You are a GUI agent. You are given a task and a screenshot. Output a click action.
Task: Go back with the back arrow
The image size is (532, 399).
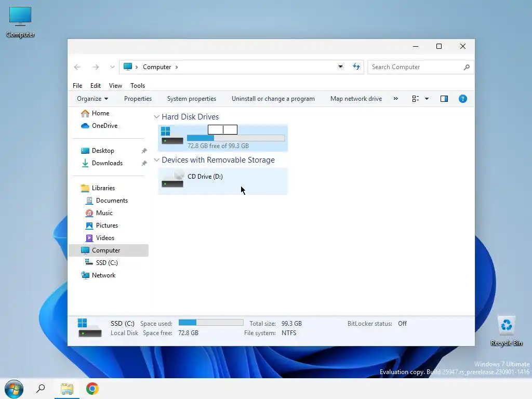point(77,67)
